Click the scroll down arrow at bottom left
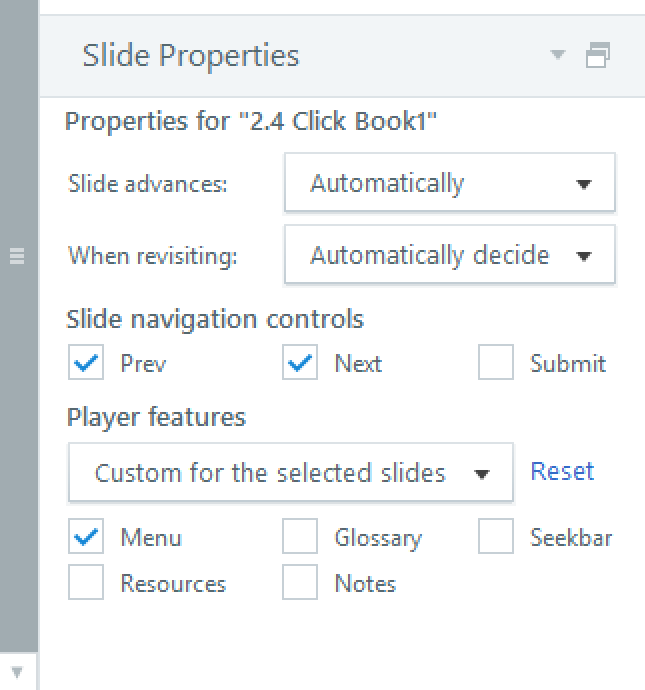Screen dimensions: 645x690 16,672
